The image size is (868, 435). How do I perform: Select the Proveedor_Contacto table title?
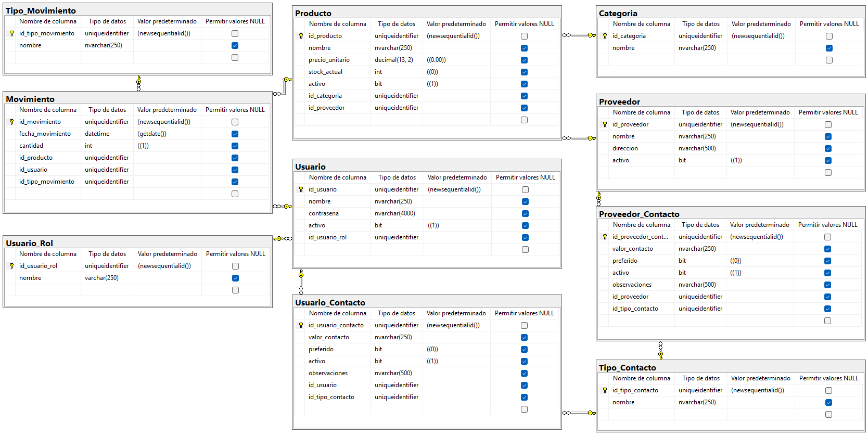(x=639, y=214)
